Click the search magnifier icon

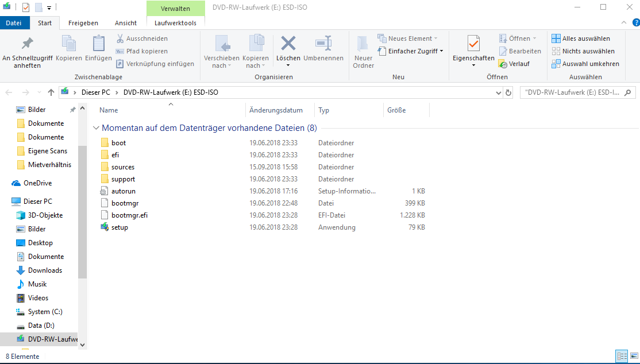click(628, 92)
